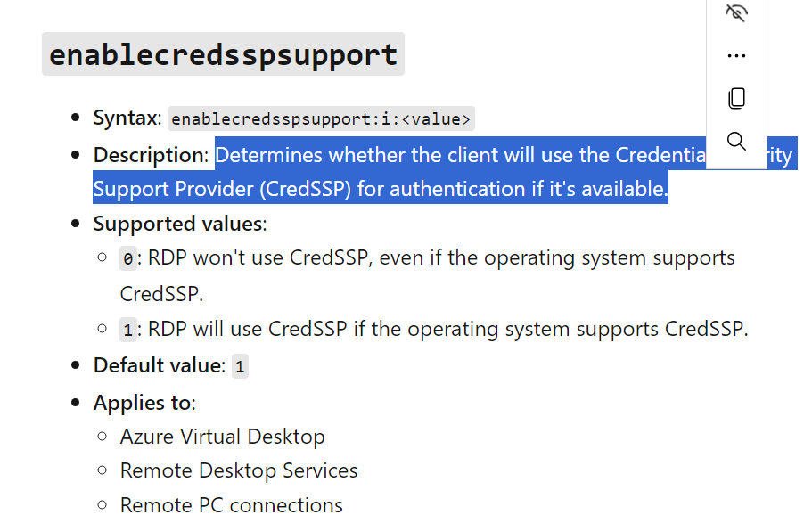
Task: Copy selected text using the copy icon
Action: [736, 98]
